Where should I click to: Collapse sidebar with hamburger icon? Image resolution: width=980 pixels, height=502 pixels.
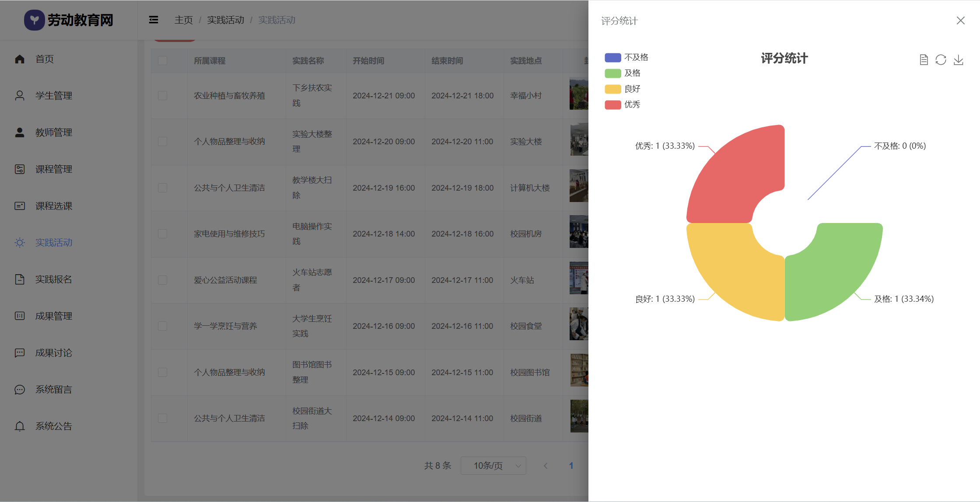point(154,20)
